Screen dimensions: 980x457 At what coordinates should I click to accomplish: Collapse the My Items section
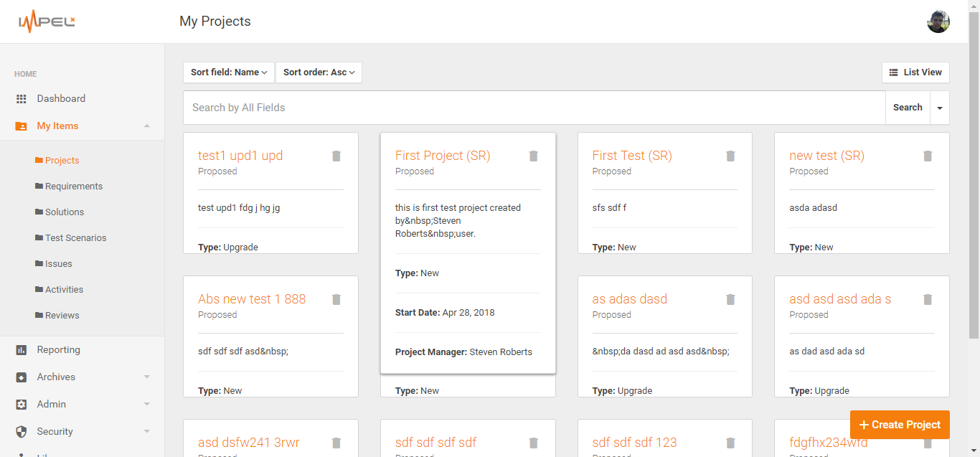click(x=147, y=126)
